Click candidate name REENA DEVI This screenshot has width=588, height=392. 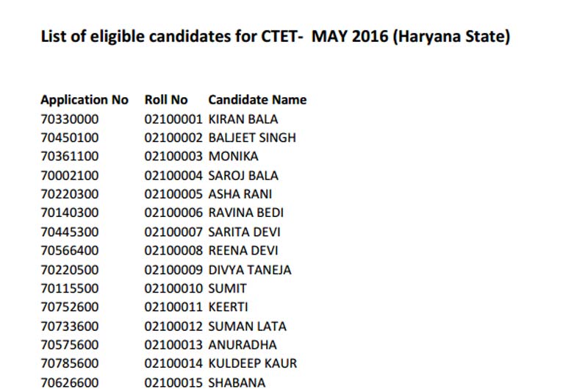coord(243,251)
